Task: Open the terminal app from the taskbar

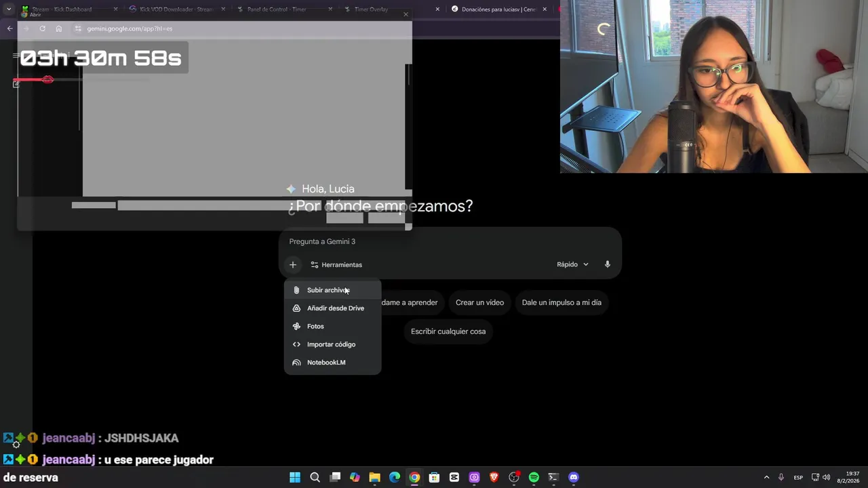Action: click(553, 477)
